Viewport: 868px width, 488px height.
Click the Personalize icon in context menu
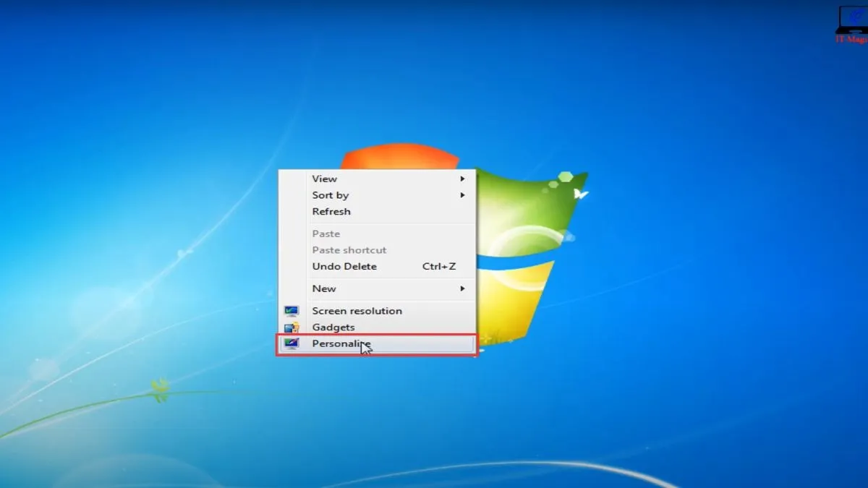[x=292, y=344]
